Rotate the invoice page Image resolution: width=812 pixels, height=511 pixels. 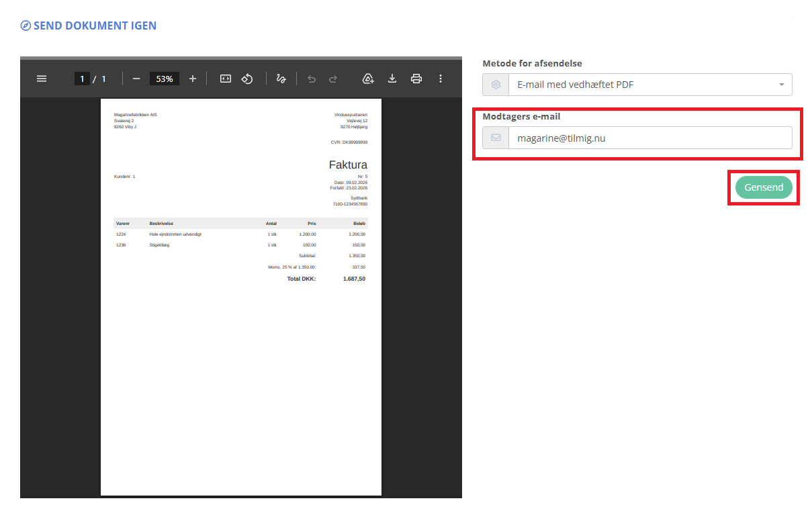(x=247, y=79)
